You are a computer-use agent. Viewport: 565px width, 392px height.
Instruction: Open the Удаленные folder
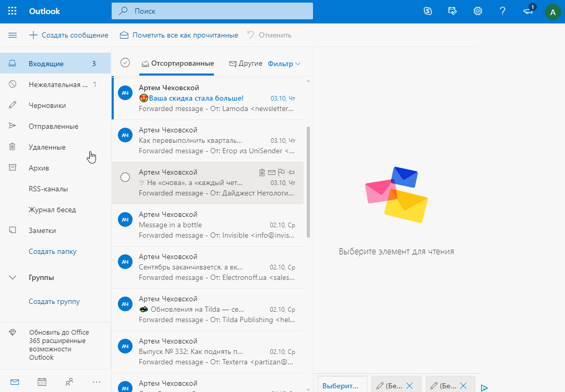[55, 147]
